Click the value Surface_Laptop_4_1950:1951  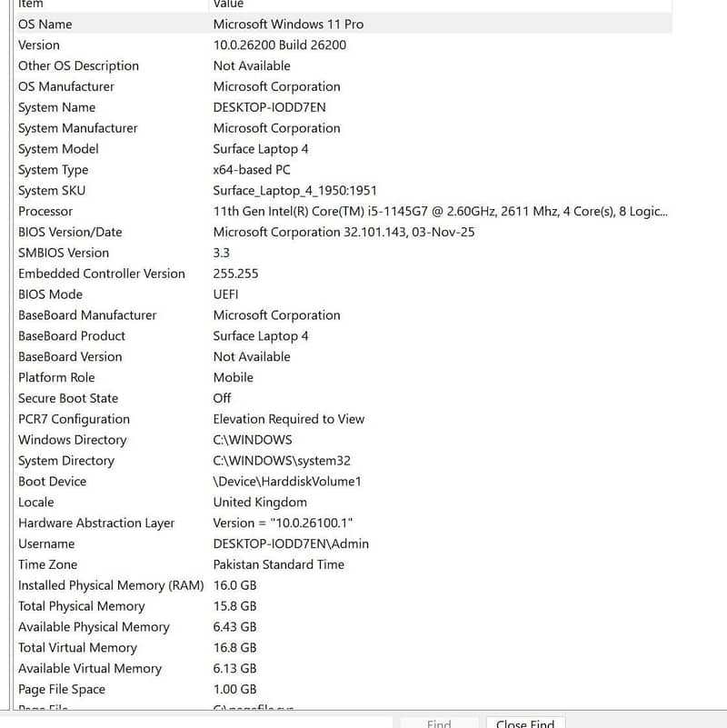[294, 191]
